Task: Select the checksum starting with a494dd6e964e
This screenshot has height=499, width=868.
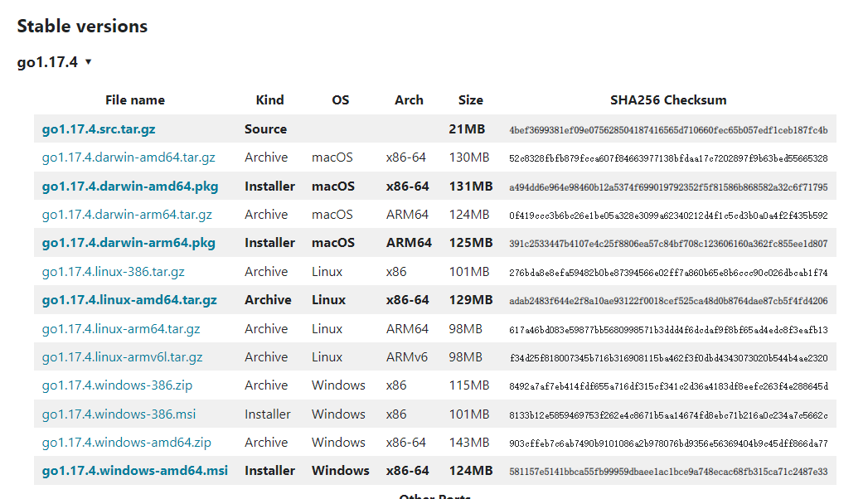Action: pos(668,187)
